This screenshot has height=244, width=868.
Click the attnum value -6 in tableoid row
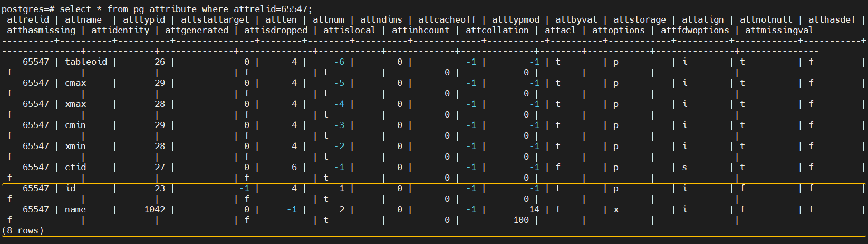[x=339, y=62]
